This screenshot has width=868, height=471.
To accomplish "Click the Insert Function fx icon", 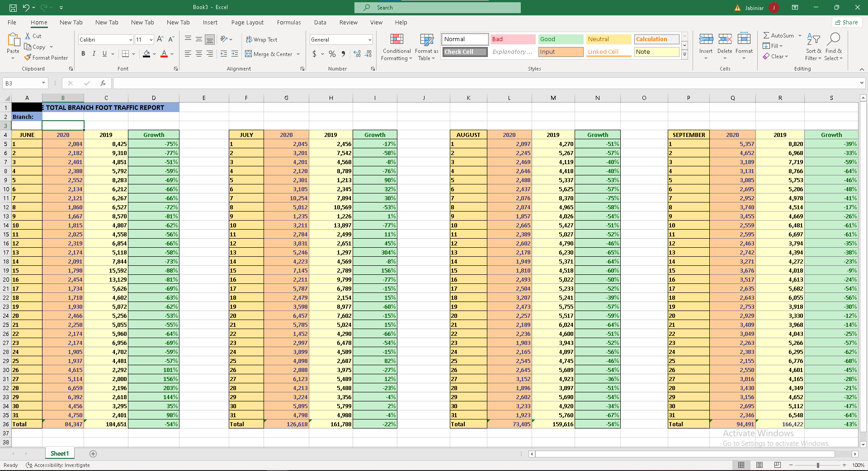I will coord(103,83).
